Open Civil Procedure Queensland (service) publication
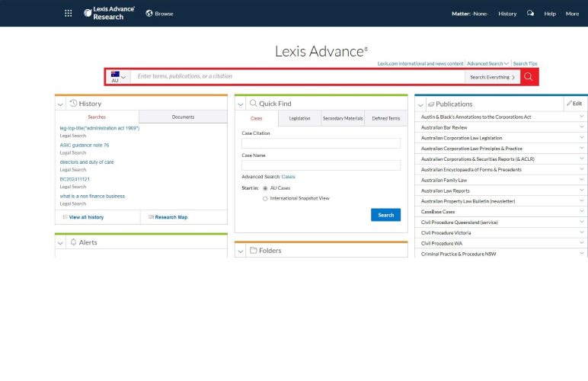 (459, 223)
